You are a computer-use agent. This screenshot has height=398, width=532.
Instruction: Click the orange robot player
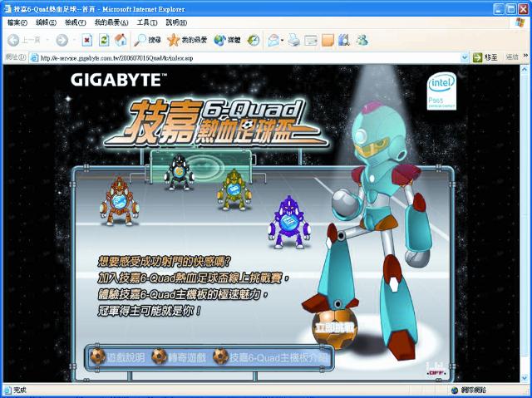[x=119, y=202]
